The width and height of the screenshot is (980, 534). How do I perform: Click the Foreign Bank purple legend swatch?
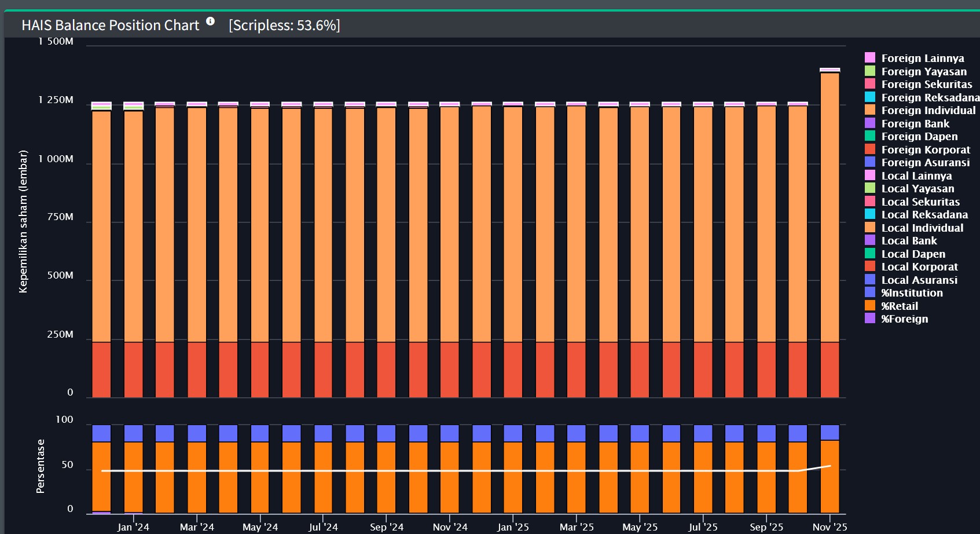[870, 123]
